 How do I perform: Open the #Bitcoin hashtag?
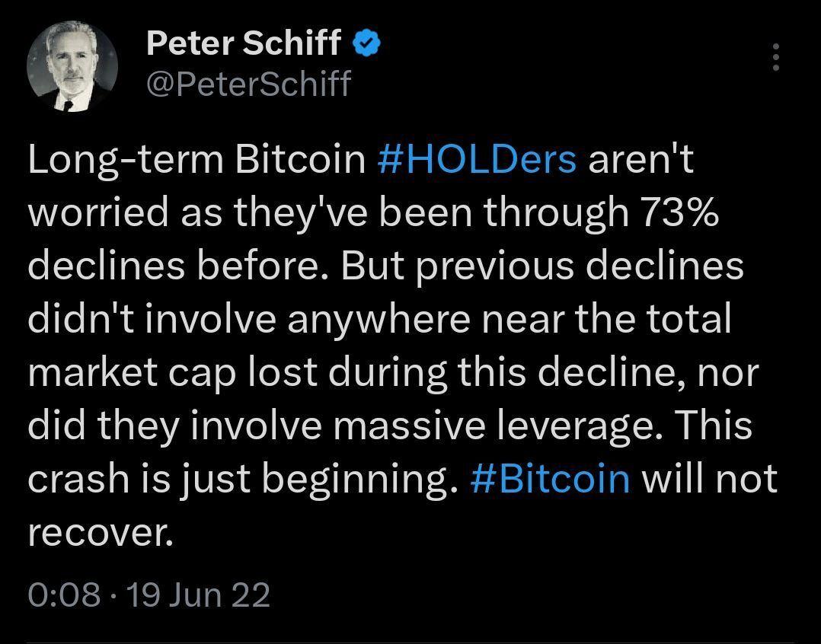[550, 480]
